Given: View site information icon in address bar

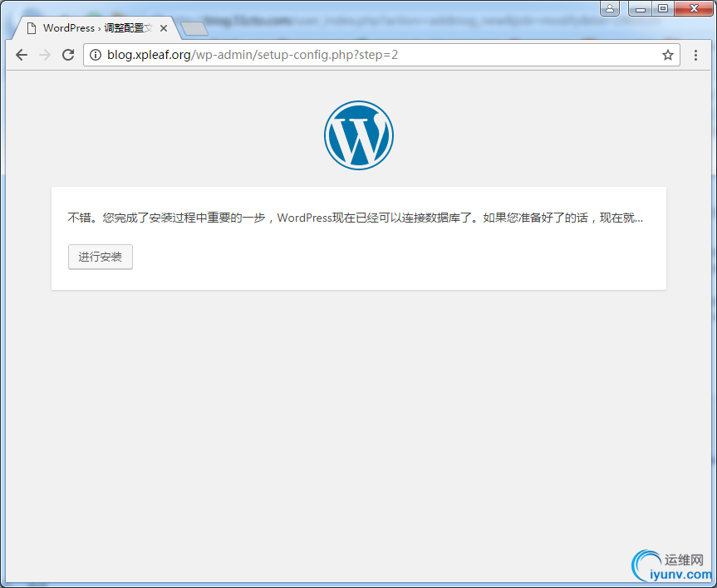Looking at the screenshot, I should pyautogui.click(x=95, y=55).
